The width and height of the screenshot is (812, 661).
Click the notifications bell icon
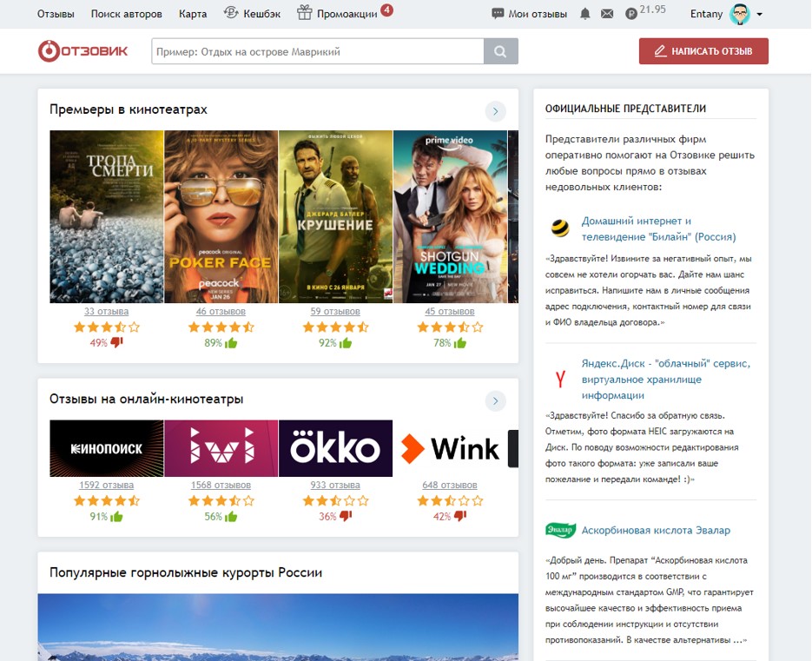point(585,14)
